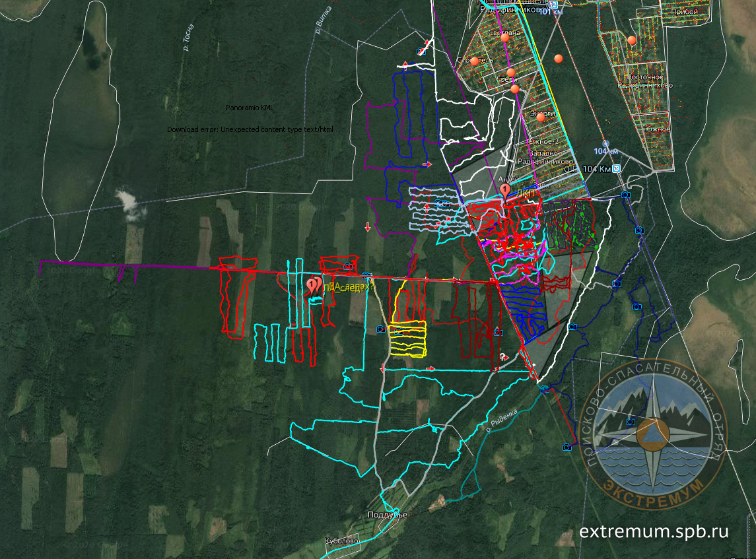Click red down-arrow on the purple track
Viewport: 756px width, 559px height.
pos(368,227)
